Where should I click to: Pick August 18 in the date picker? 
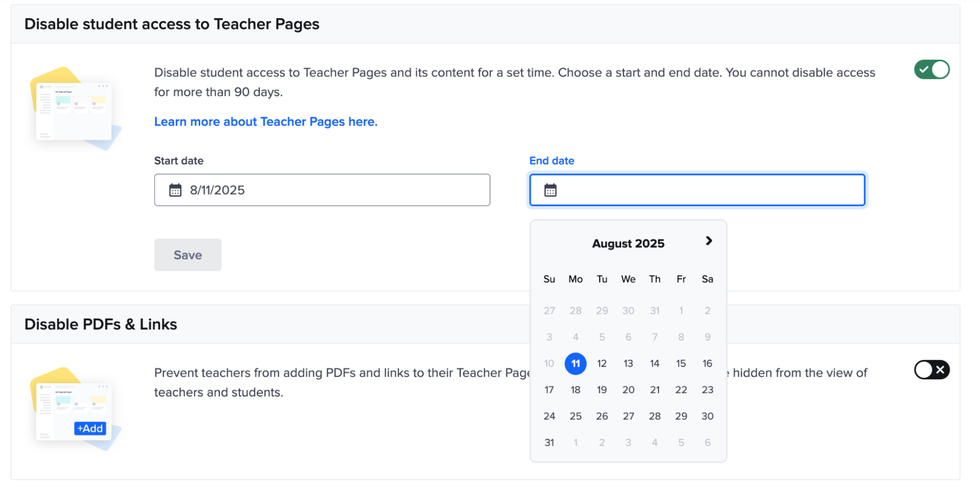click(x=576, y=390)
